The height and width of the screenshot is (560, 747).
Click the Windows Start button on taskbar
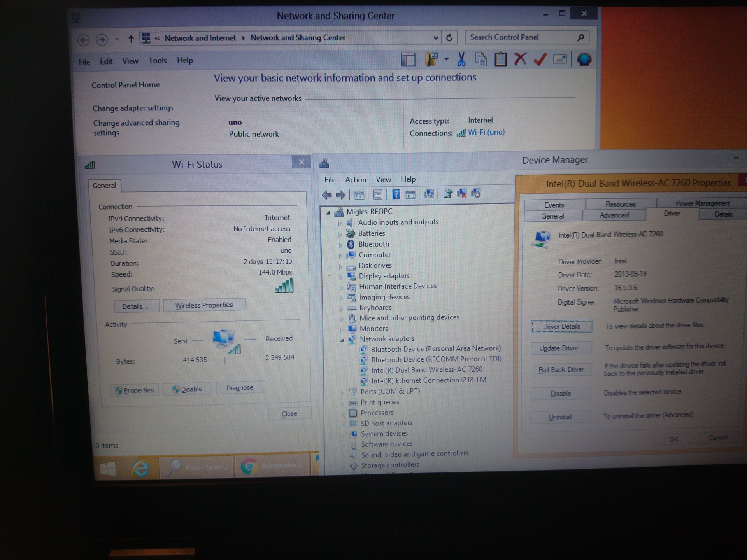pyautogui.click(x=108, y=469)
